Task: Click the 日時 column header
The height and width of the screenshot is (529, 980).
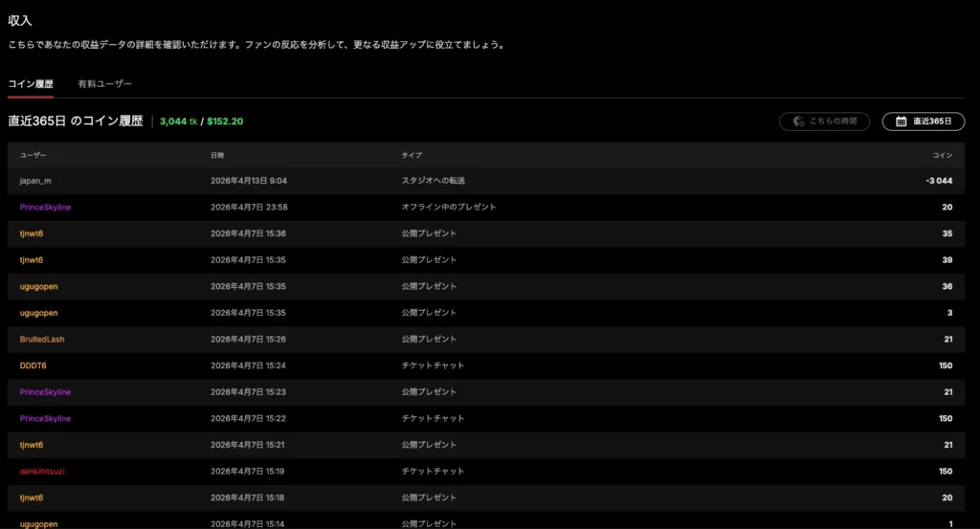Action: [217, 155]
